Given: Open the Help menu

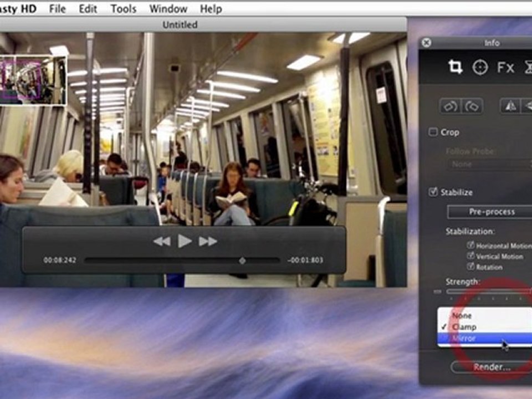Looking at the screenshot, I should (x=211, y=9).
